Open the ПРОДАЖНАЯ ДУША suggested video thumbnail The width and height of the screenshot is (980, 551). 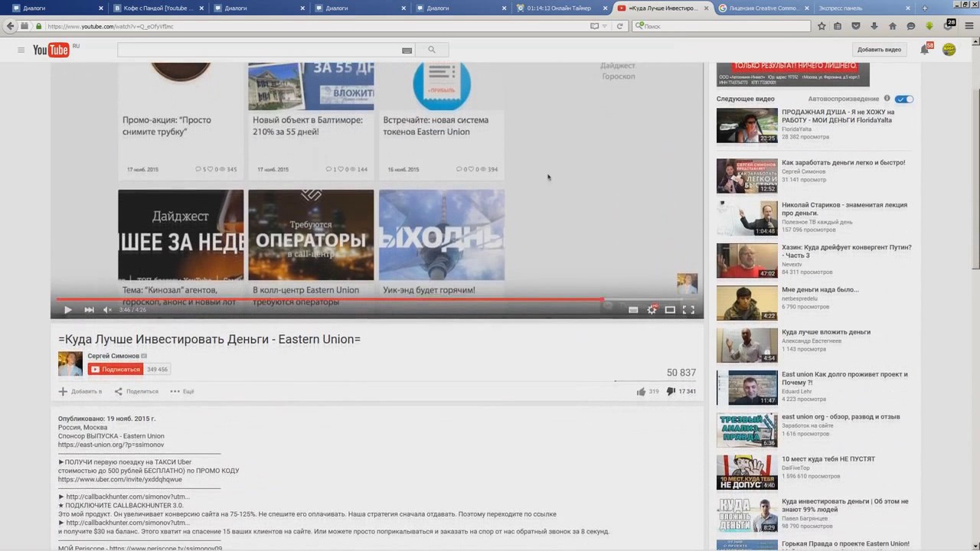click(746, 126)
